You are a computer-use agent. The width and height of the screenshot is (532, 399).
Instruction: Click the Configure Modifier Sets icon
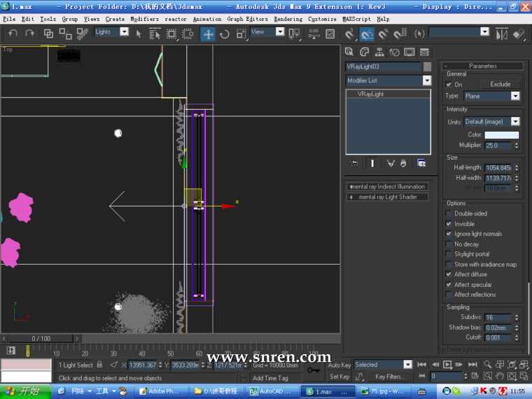421,163
